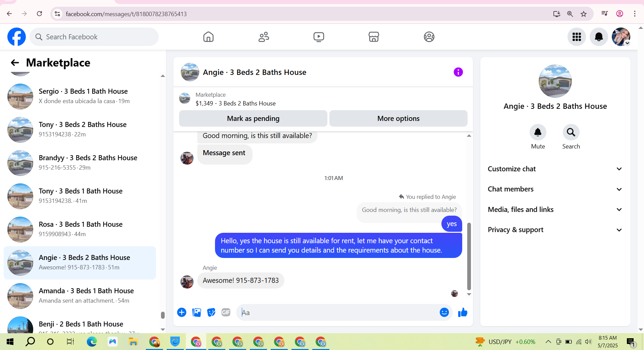Open Task View on taskbar
Image resolution: width=644 pixels, height=350 pixels.
click(x=70, y=342)
